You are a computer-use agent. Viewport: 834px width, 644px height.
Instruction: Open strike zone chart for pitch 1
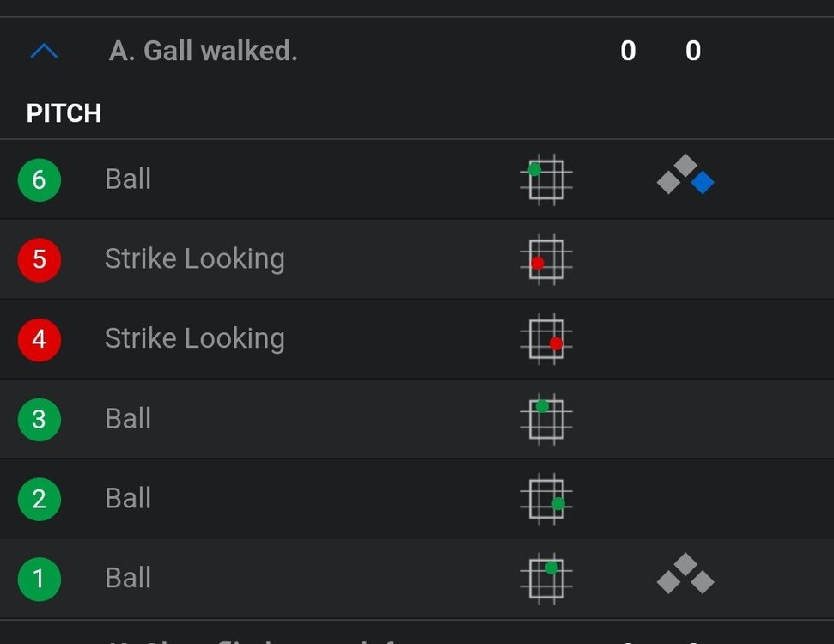click(546, 578)
